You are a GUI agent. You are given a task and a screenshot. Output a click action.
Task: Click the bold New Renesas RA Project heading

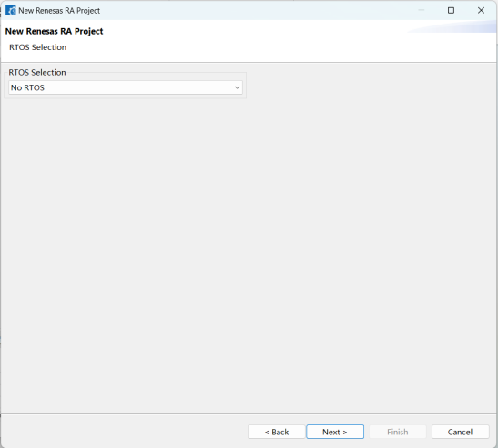(54, 31)
